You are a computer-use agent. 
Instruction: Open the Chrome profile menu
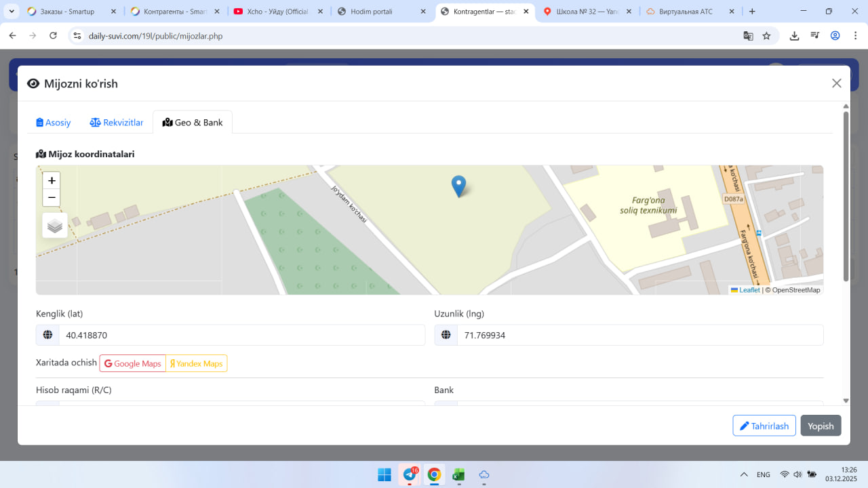click(835, 36)
